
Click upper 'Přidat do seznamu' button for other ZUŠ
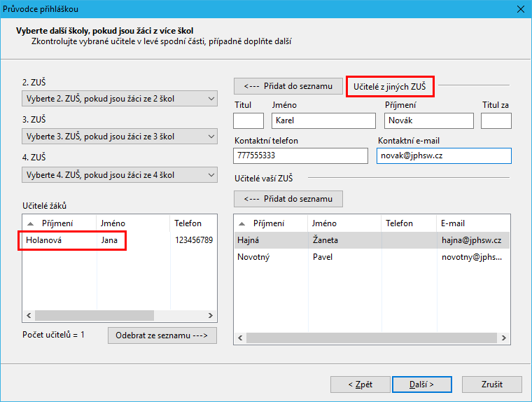click(x=288, y=86)
